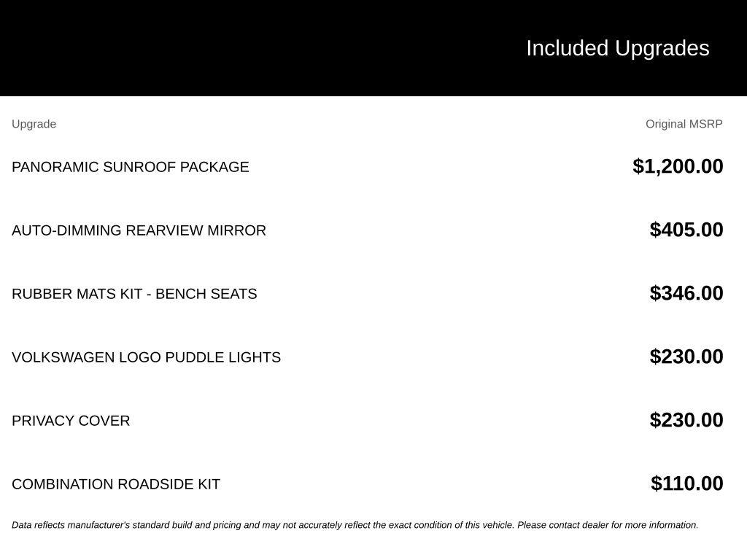Click the $405.00 mirror price
Viewport: 747px width, 560px height.
pos(686,230)
